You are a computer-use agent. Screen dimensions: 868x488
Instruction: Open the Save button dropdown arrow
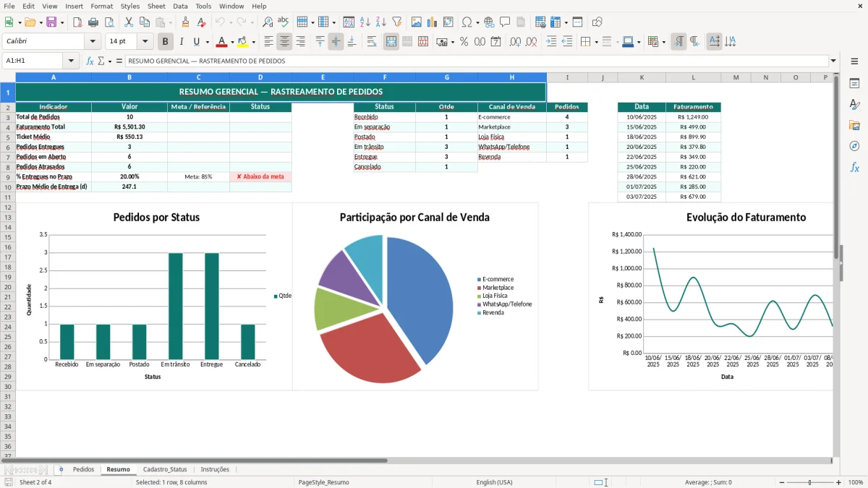(62, 22)
